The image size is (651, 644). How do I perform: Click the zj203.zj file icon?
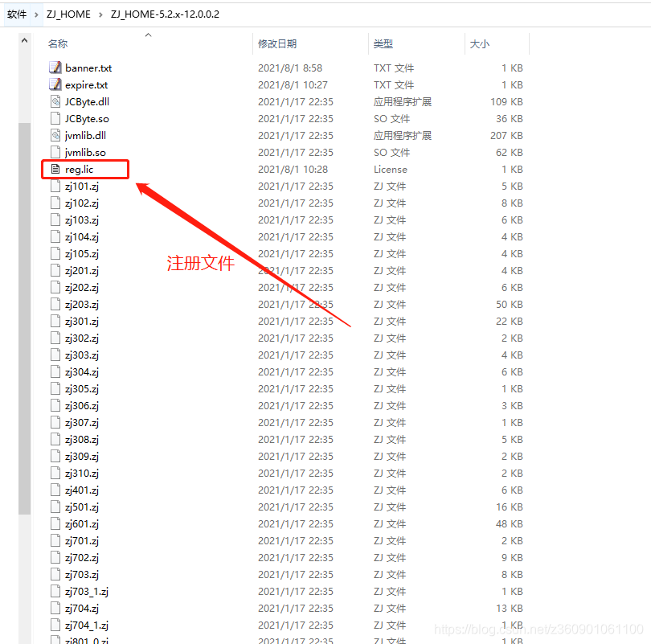click(x=55, y=304)
